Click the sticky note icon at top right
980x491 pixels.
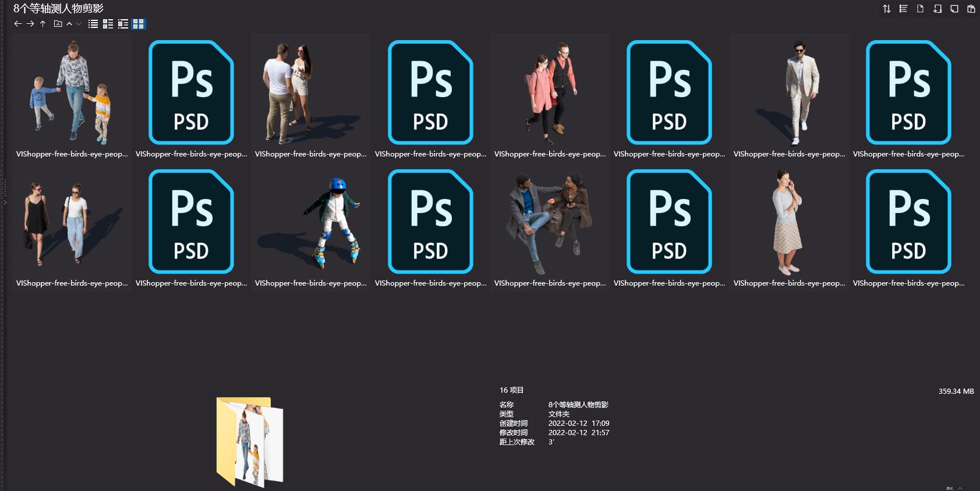tap(954, 9)
